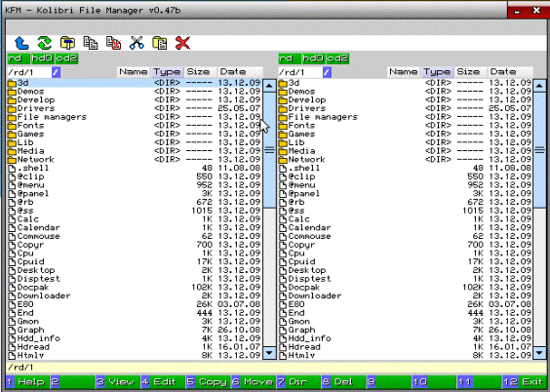550x392 pixels.
Task: Click the documents with red arrow toolbar icon
Action: (x=114, y=43)
